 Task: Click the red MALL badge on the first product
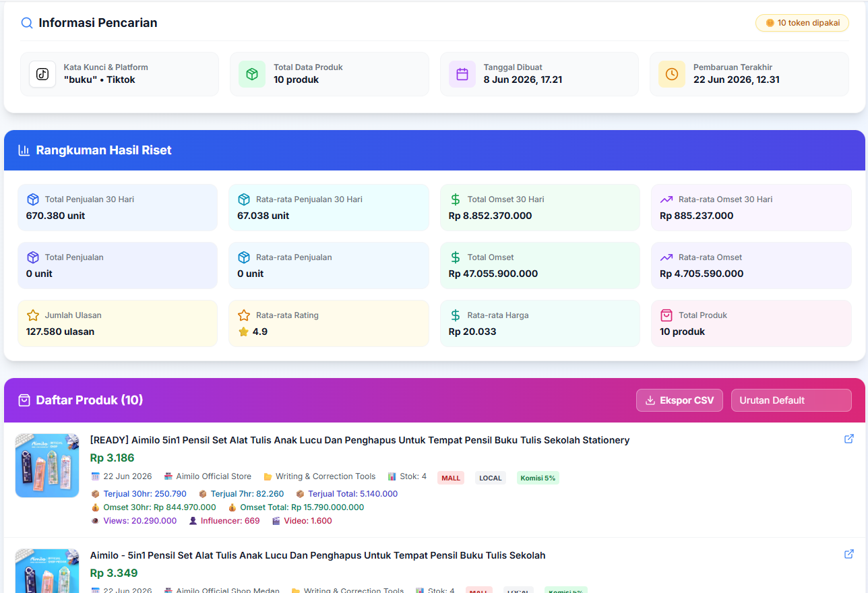[x=451, y=478]
